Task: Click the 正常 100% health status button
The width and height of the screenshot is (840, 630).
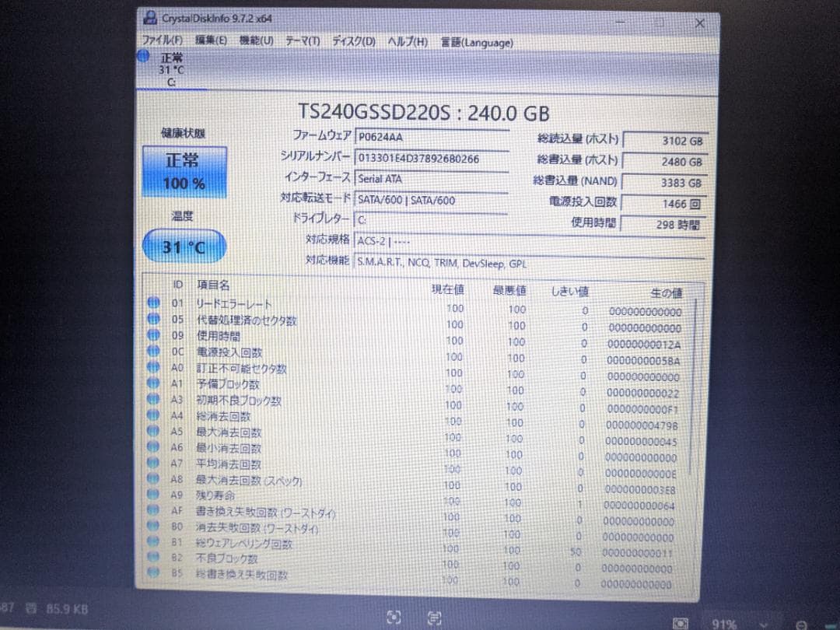Action: click(x=184, y=171)
